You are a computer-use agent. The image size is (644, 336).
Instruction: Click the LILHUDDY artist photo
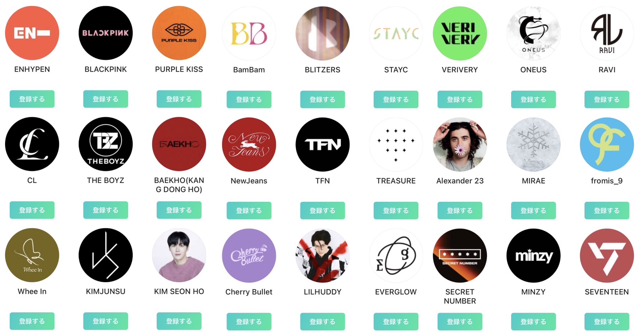(x=323, y=256)
